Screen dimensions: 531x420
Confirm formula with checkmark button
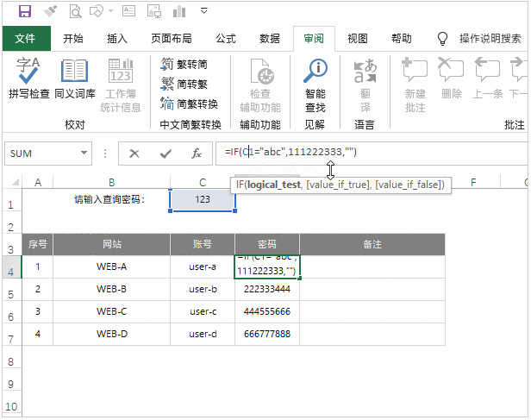point(166,154)
